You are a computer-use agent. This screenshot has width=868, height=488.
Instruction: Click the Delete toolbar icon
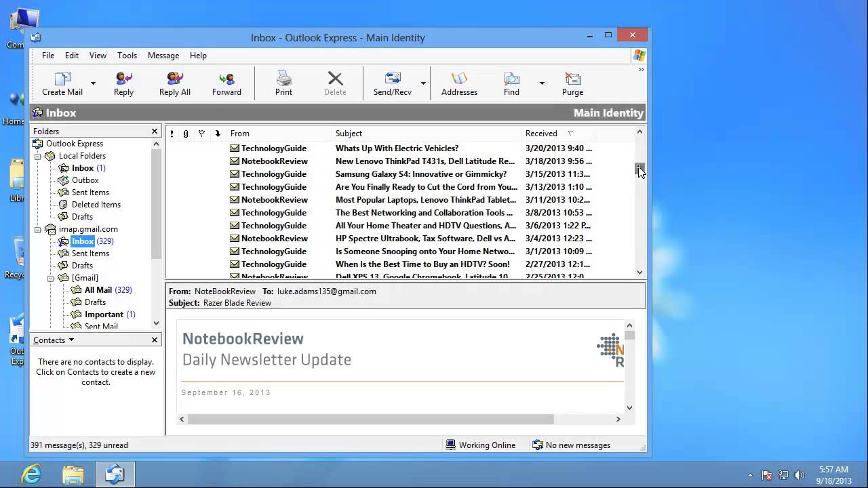pos(335,84)
